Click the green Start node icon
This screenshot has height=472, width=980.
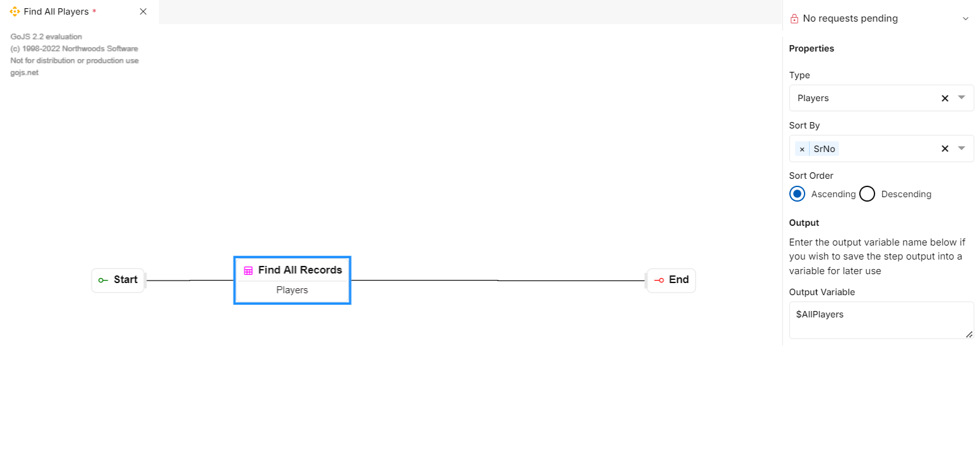[x=103, y=280]
